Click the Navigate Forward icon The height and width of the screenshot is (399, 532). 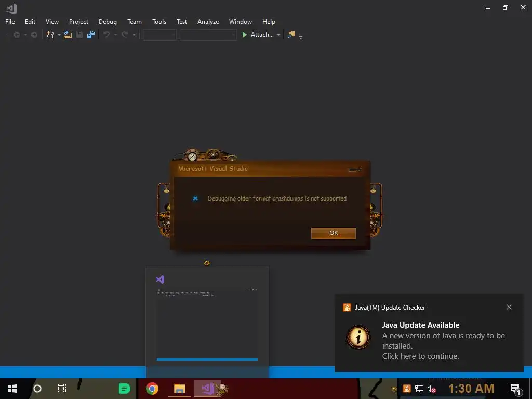34,35
